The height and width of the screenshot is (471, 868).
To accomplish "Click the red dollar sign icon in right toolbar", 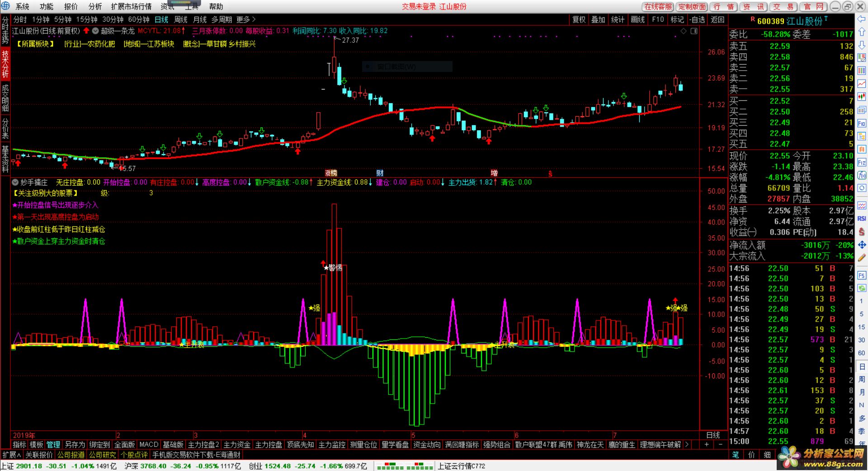I will point(862,231).
